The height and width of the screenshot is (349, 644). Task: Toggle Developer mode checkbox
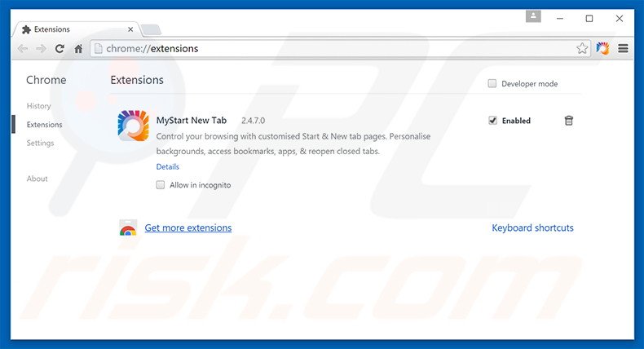[x=492, y=83]
